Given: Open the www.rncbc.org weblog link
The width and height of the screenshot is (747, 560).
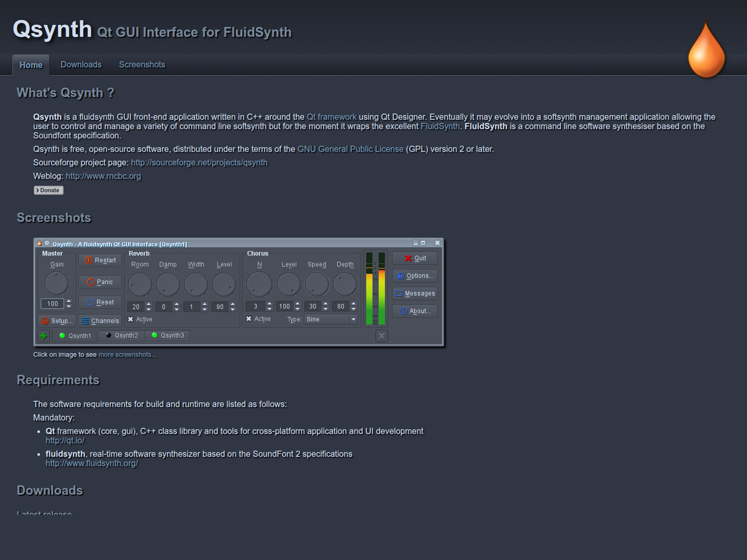Looking at the screenshot, I should [x=103, y=176].
